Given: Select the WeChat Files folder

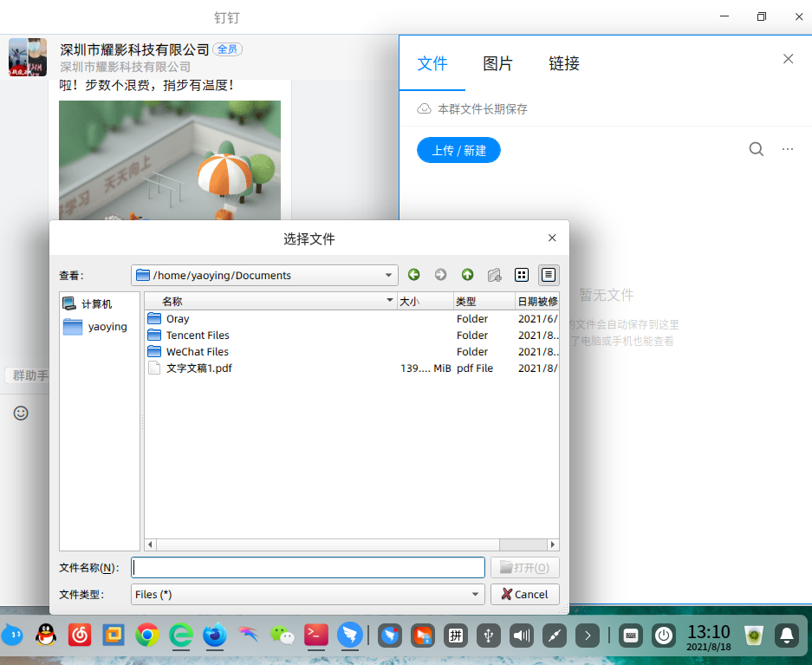Looking at the screenshot, I should tap(197, 352).
